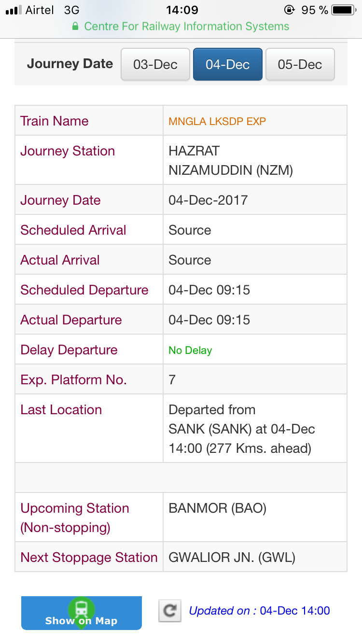Screen dimensions: 362x644
Task: Tap the Updated on timestamp text
Action: point(259,611)
